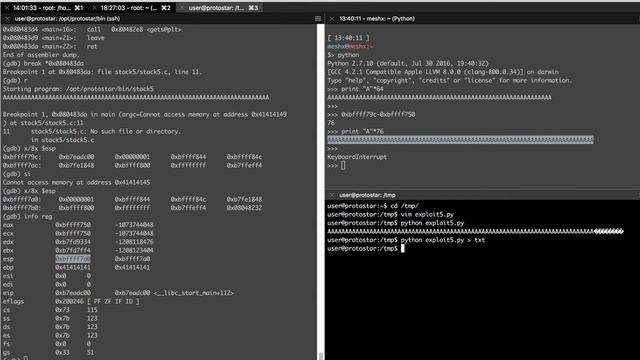Switch to the 14:01:33 root tab
Viewport: 640px width, 360px height.
point(48,8)
